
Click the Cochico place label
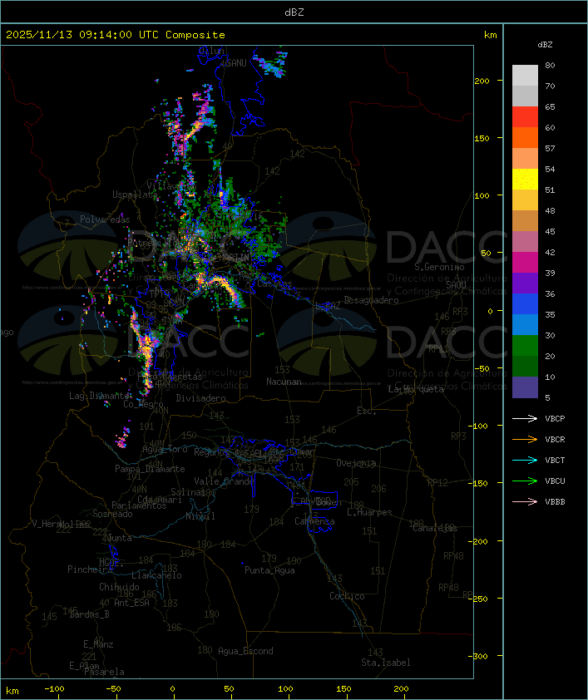[x=347, y=596]
